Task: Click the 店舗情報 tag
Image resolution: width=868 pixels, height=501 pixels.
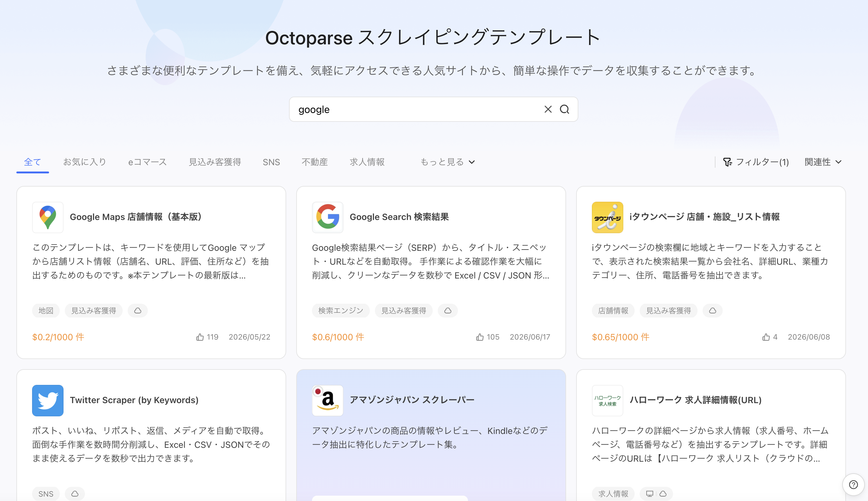Action: click(613, 310)
